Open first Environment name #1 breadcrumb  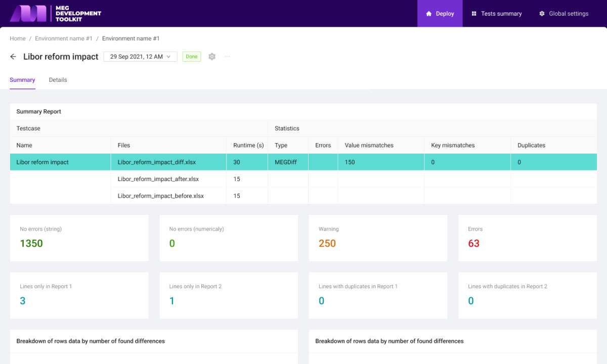(64, 38)
